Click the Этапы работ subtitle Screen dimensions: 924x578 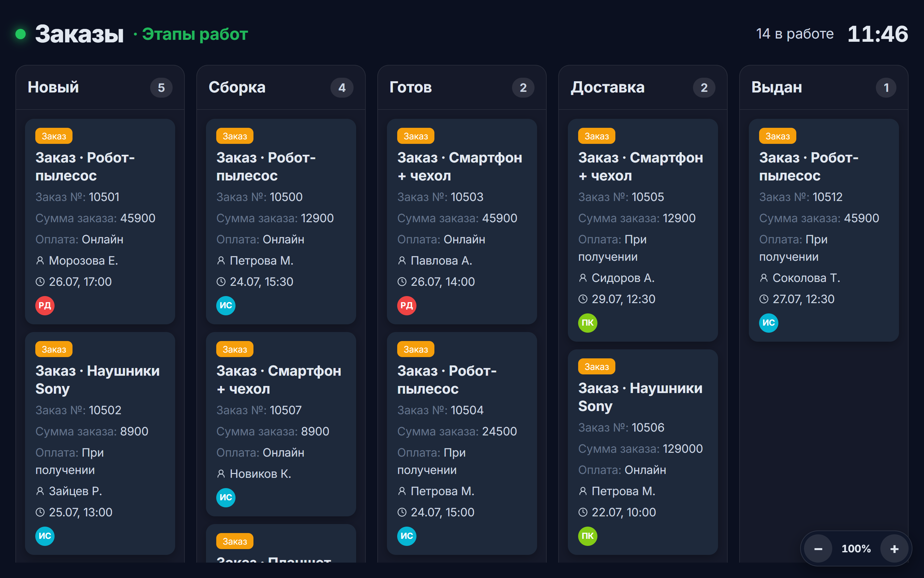[195, 34]
